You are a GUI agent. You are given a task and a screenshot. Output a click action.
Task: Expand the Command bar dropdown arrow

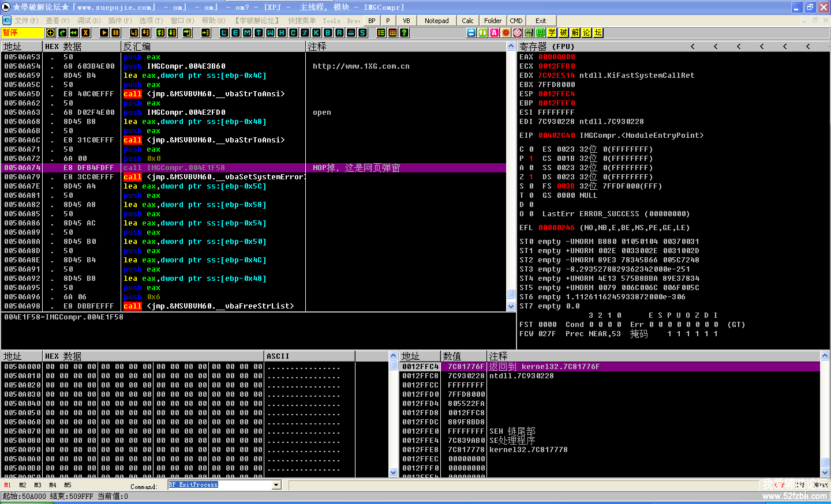point(276,485)
